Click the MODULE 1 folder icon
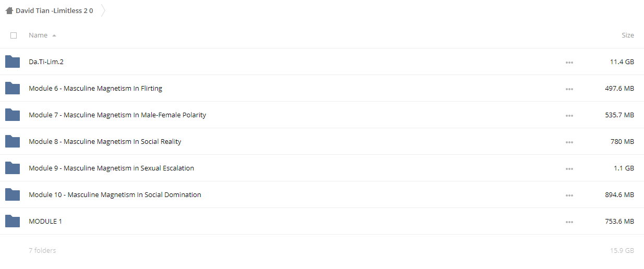This screenshot has height=269, width=644. pyautogui.click(x=13, y=221)
